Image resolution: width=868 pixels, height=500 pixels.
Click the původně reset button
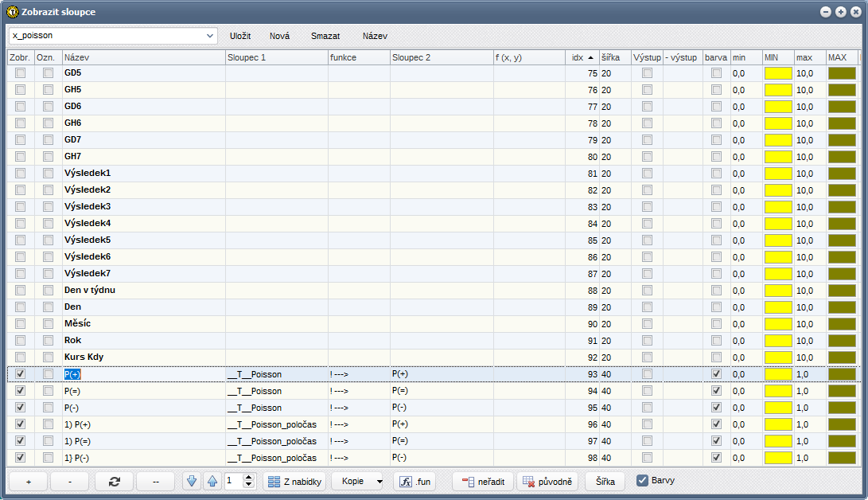click(x=547, y=481)
